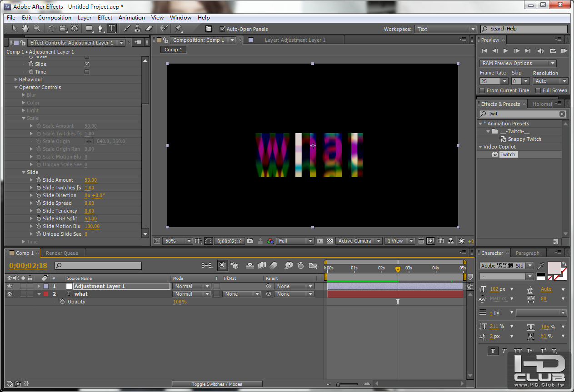Click the Search Help field
Viewport: 574px width, 392px height.
[524, 29]
